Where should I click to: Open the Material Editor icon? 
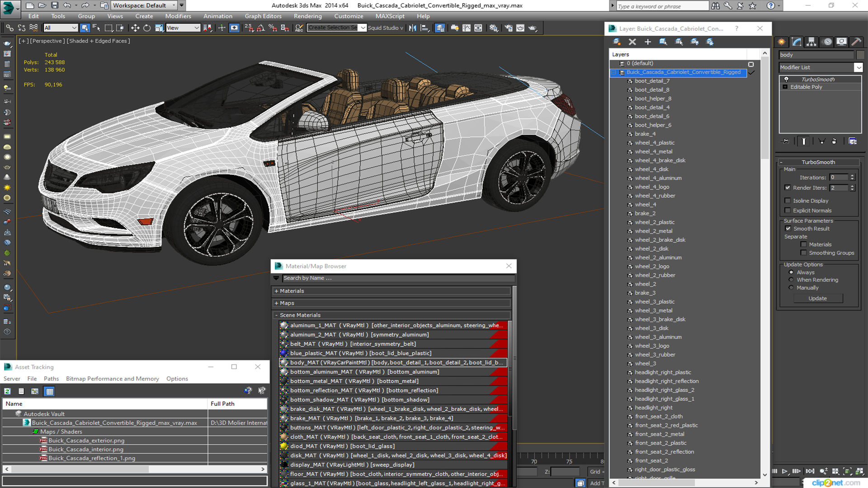(494, 28)
